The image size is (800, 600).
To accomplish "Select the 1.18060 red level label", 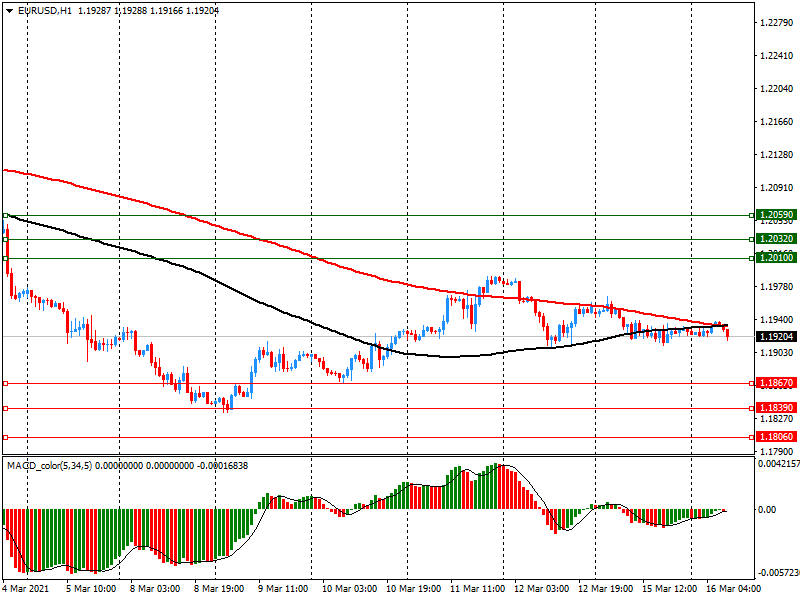I will (776, 437).
